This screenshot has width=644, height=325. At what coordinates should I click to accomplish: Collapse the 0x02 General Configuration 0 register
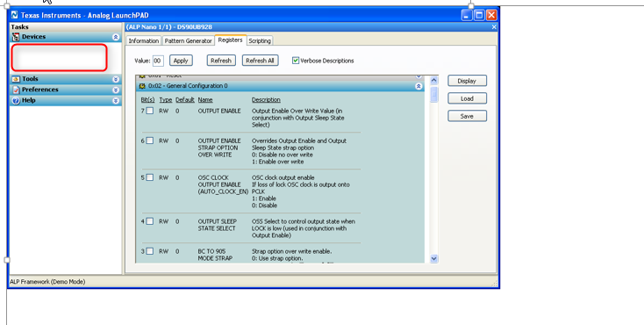coord(419,86)
